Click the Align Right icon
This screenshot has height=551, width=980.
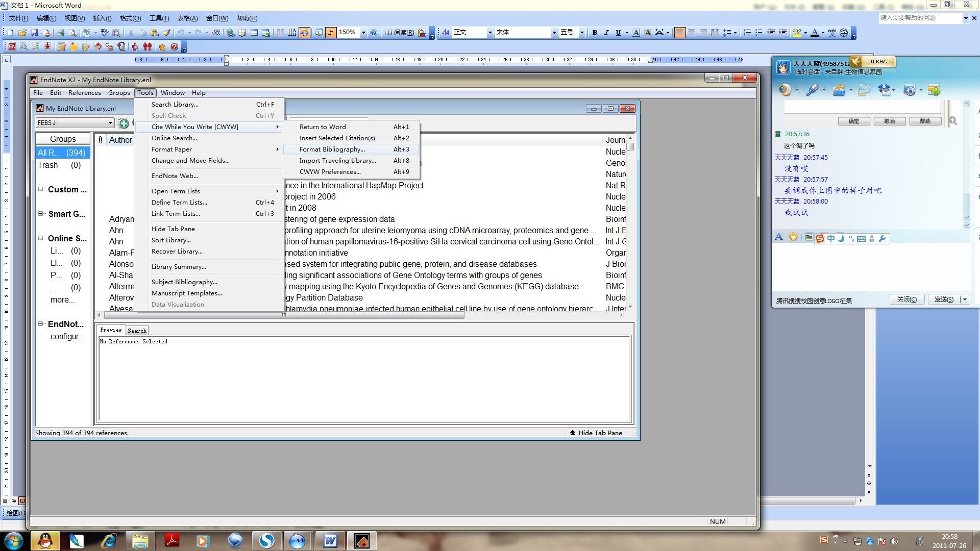tap(703, 33)
